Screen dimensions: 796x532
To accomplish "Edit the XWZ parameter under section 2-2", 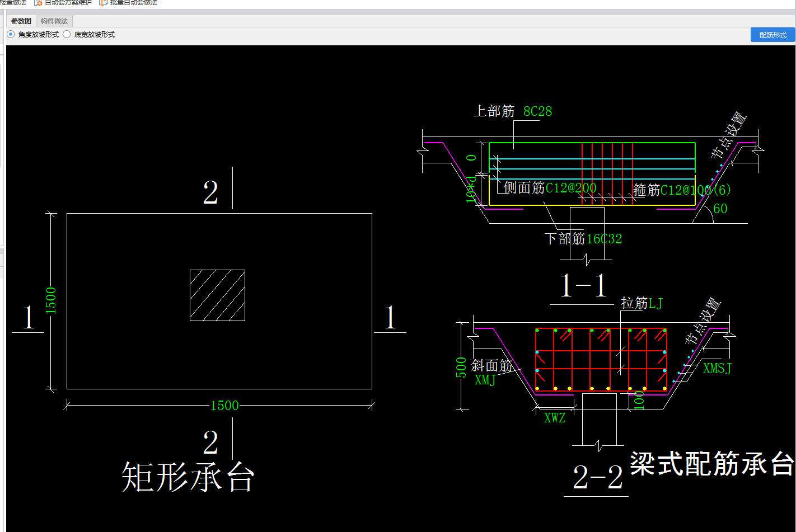I will [555, 418].
